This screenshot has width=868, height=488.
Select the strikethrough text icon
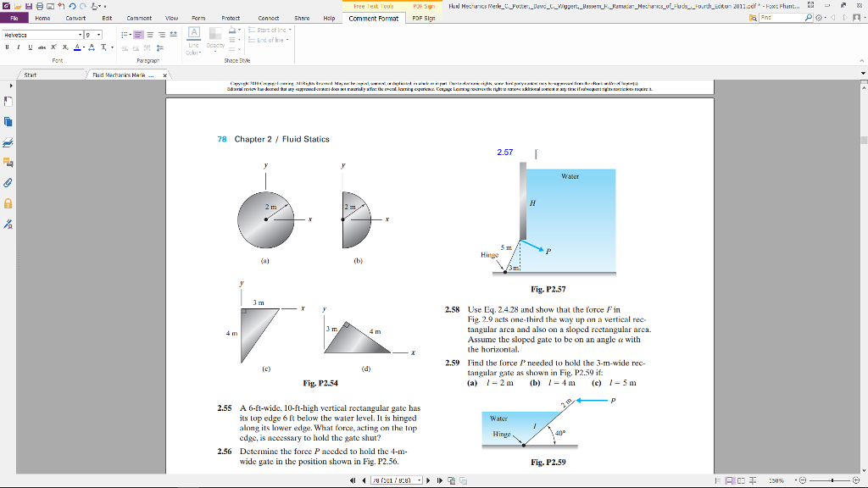42,47
